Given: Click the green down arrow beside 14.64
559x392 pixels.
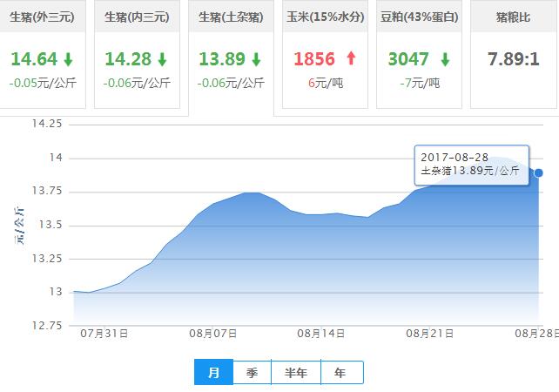Looking at the screenshot, I should (x=68, y=59).
